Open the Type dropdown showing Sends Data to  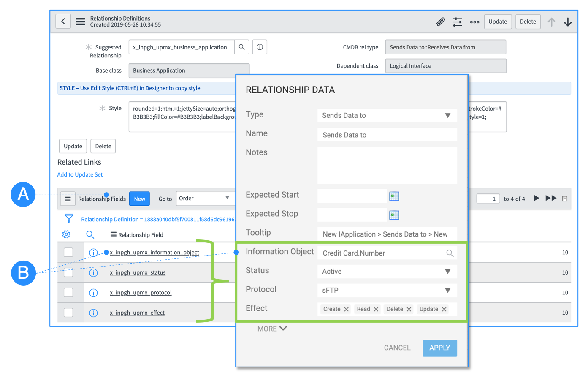coord(387,115)
